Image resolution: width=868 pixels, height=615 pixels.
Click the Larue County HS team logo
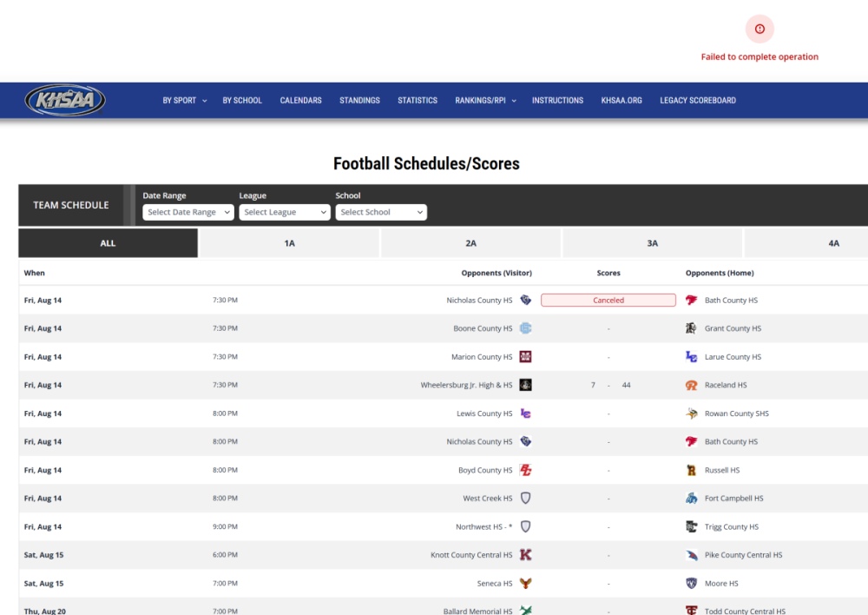692,357
